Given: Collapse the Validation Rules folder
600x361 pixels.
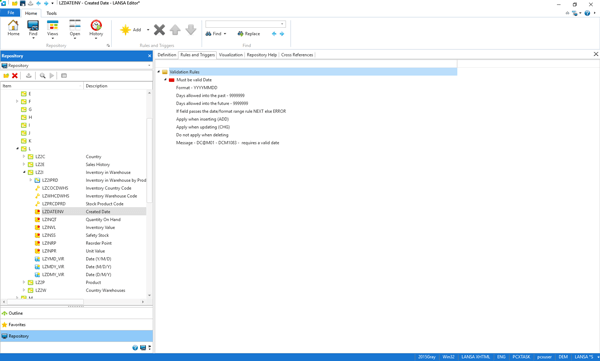Looking at the screenshot, I should (x=159, y=72).
